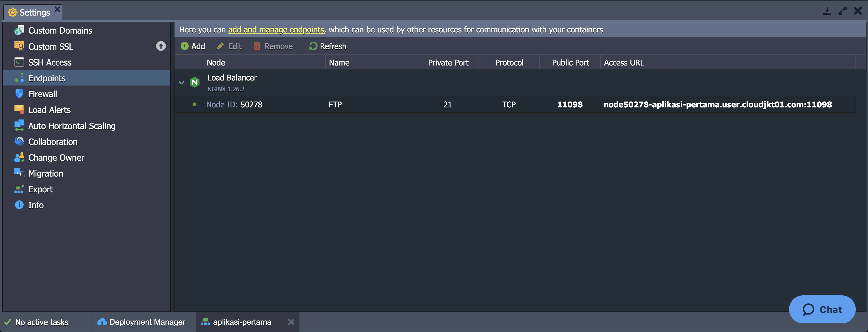Viewport: 868px width, 332px height.
Task: Click the Deployment Manager cloud icon
Action: pyautogui.click(x=102, y=322)
